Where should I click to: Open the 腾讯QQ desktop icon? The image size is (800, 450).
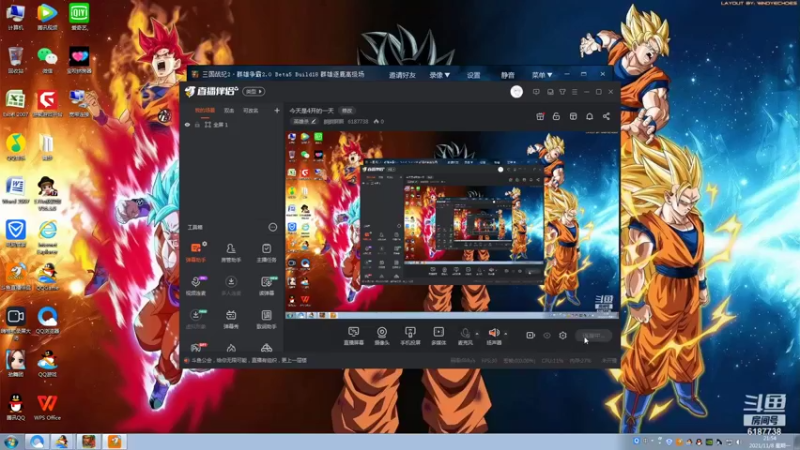pyautogui.click(x=15, y=407)
